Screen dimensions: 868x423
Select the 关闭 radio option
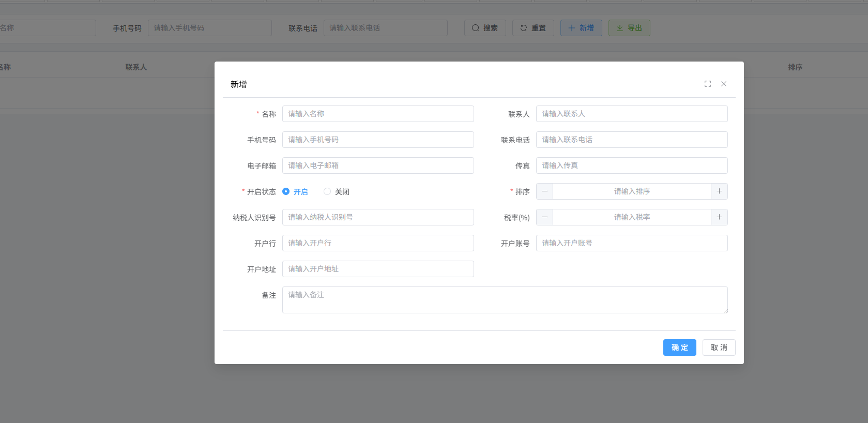(337, 191)
